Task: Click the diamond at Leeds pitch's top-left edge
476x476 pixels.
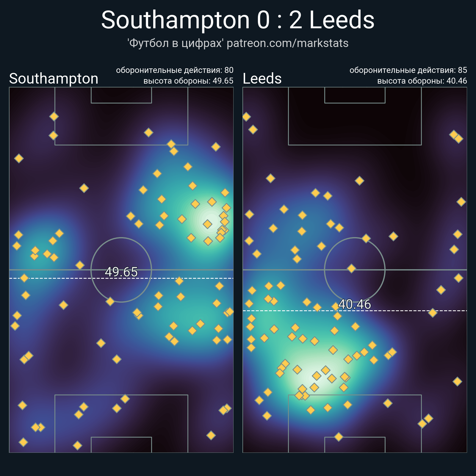Action: coord(246,117)
